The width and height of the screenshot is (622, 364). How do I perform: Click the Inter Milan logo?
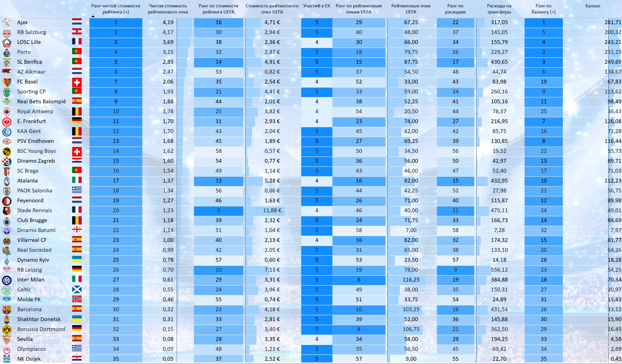click(x=7, y=280)
